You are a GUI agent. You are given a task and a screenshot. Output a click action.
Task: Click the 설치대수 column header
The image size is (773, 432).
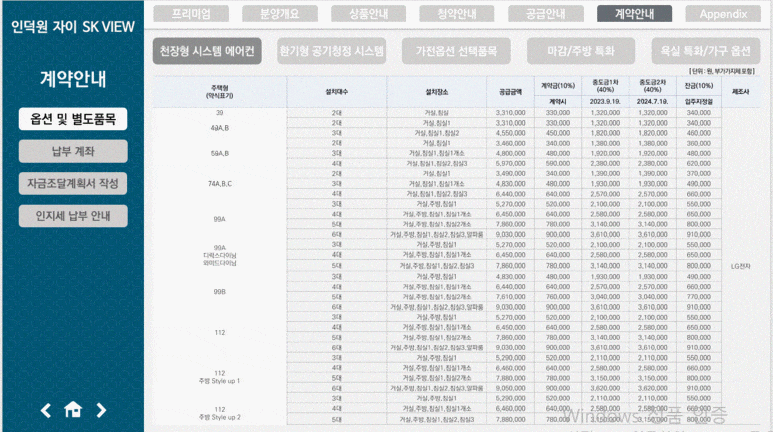pyautogui.click(x=337, y=92)
